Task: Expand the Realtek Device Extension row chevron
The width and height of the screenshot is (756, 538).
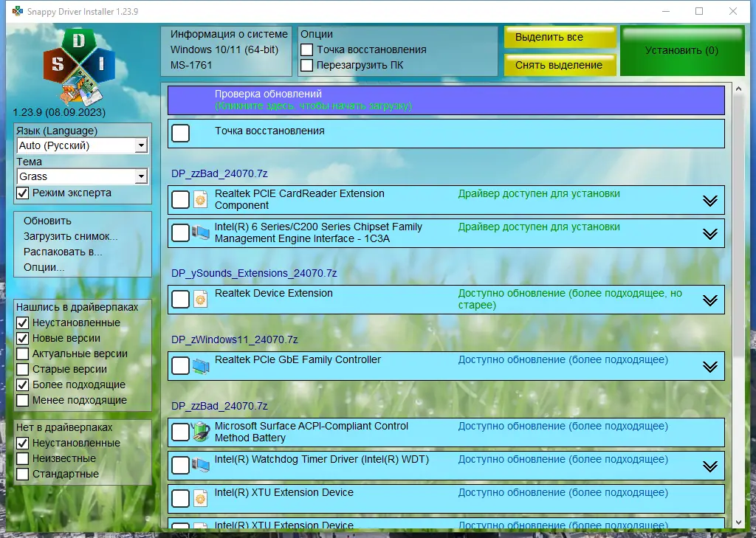Action: pos(709,300)
